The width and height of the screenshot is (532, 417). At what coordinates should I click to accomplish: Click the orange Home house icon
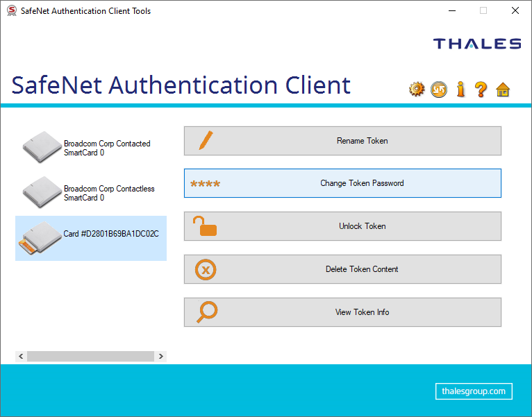pyautogui.click(x=503, y=90)
